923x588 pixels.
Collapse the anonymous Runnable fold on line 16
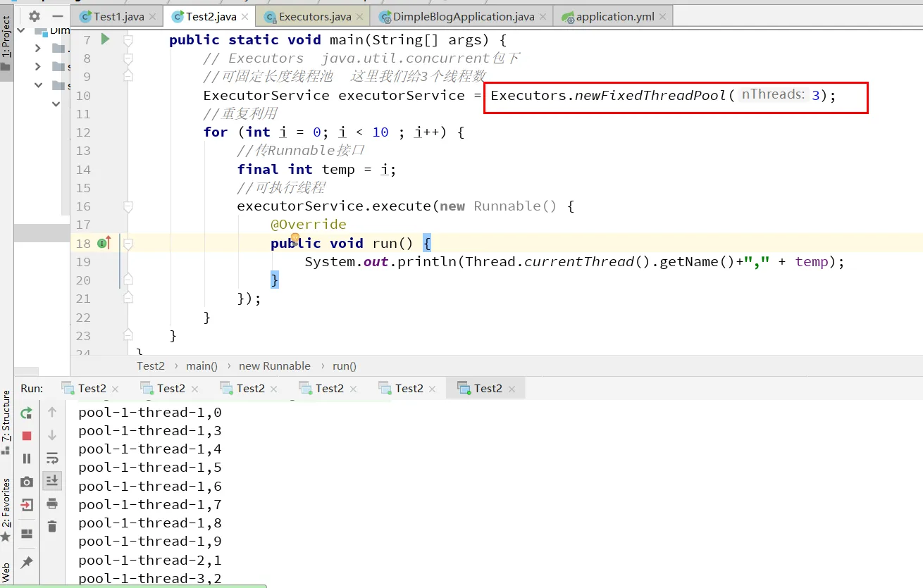click(128, 206)
